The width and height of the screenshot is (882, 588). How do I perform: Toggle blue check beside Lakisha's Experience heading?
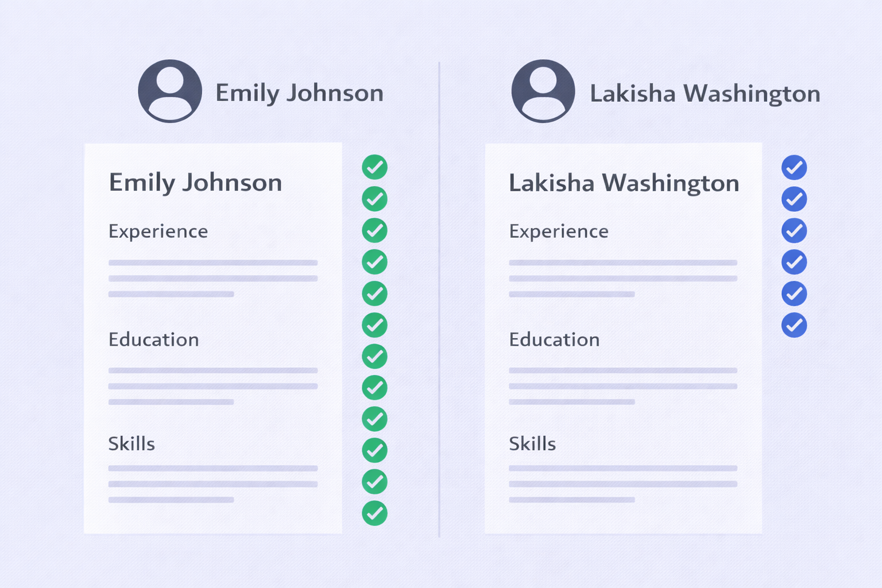pos(794,231)
